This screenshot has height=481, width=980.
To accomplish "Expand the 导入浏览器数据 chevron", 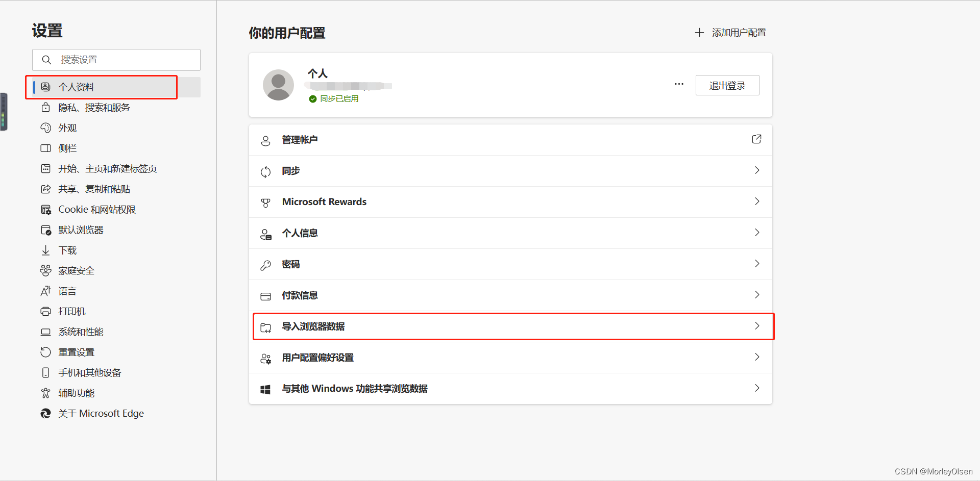I will (757, 325).
